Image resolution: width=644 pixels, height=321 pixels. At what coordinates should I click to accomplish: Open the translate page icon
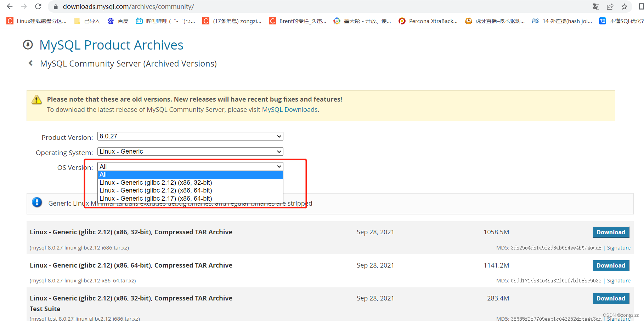pos(596,7)
